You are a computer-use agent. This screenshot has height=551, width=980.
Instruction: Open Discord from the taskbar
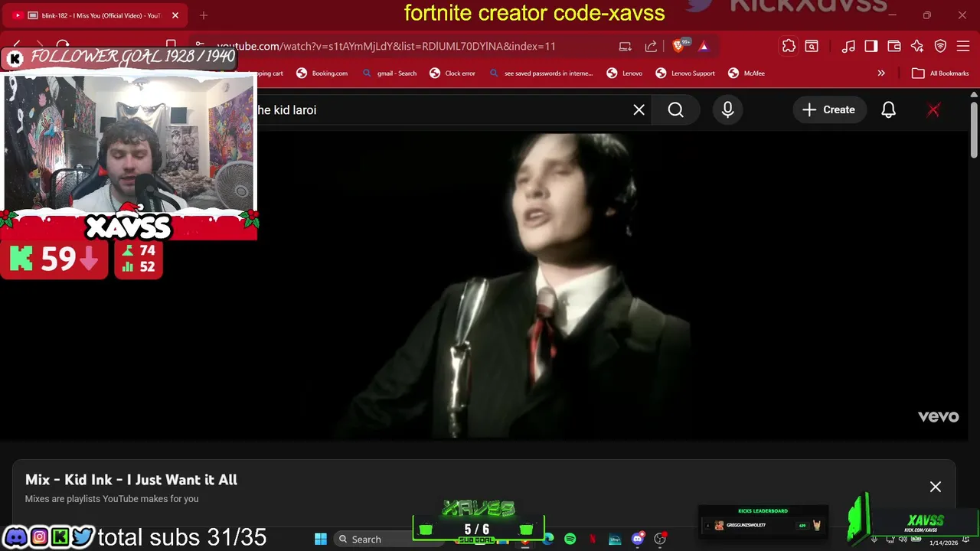click(638, 540)
